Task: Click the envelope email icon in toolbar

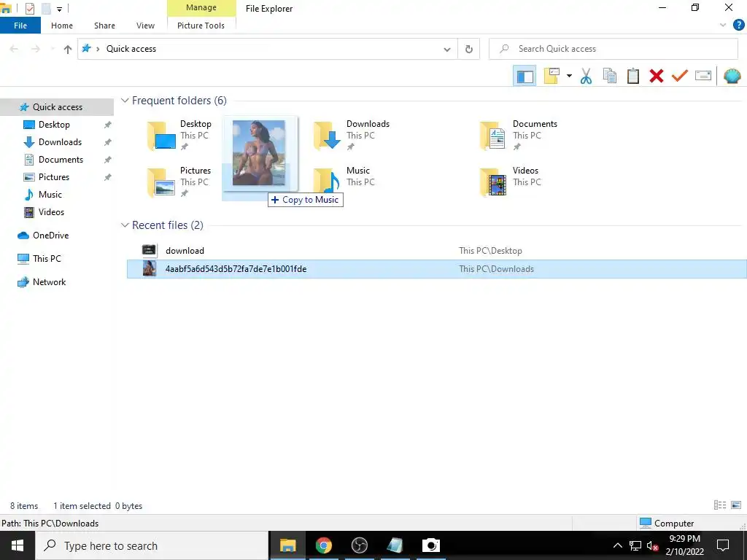Action: pyautogui.click(x=703, y=76)
